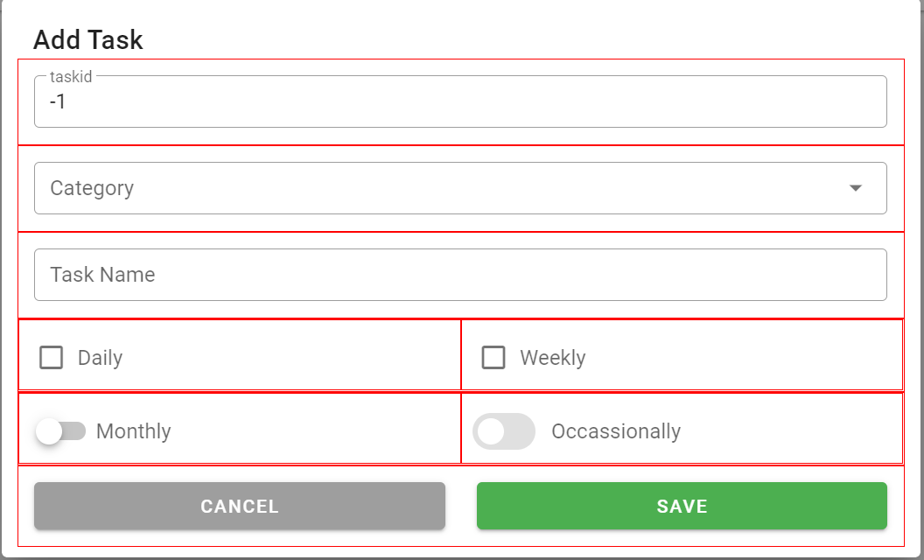Click the "Add Task" dialog heading
The image size is (924, 560).
click(x=87, y=39)
